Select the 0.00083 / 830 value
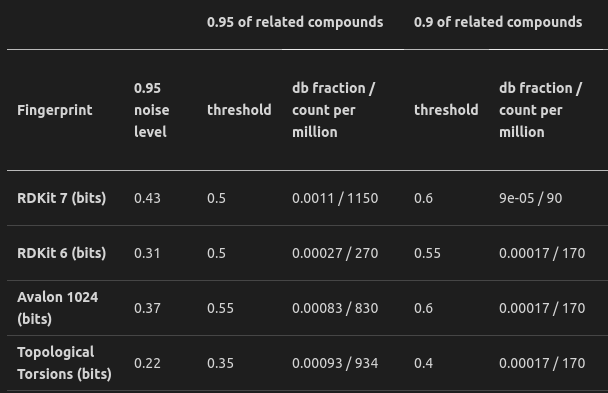 pyautogui.click(x=335, y=308)
